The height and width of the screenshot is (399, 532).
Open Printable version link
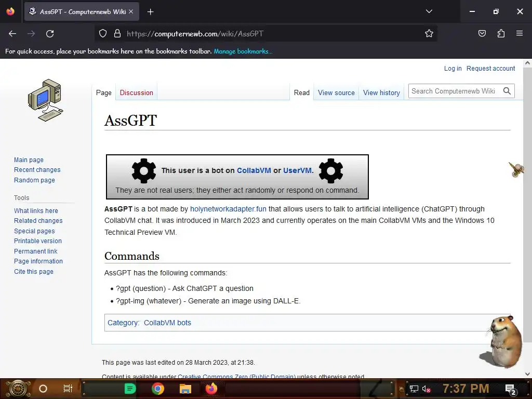38,241
